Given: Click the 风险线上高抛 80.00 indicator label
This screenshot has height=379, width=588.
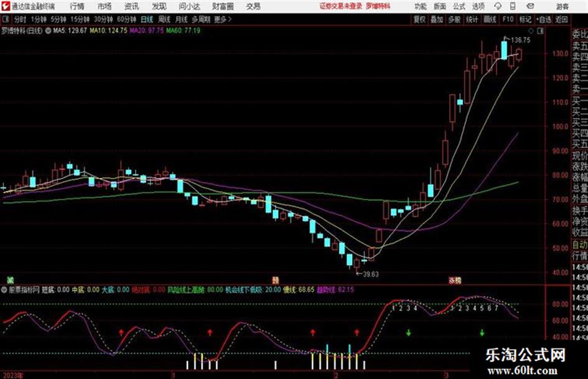Looking at the screenshot, I should 195,289.
